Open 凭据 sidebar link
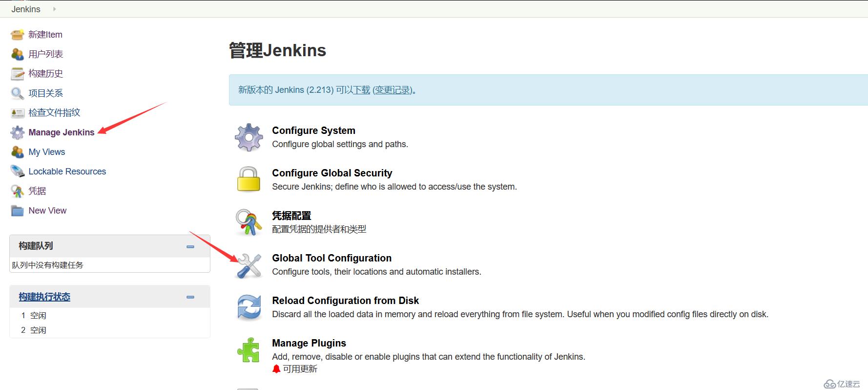 point(37,191)
